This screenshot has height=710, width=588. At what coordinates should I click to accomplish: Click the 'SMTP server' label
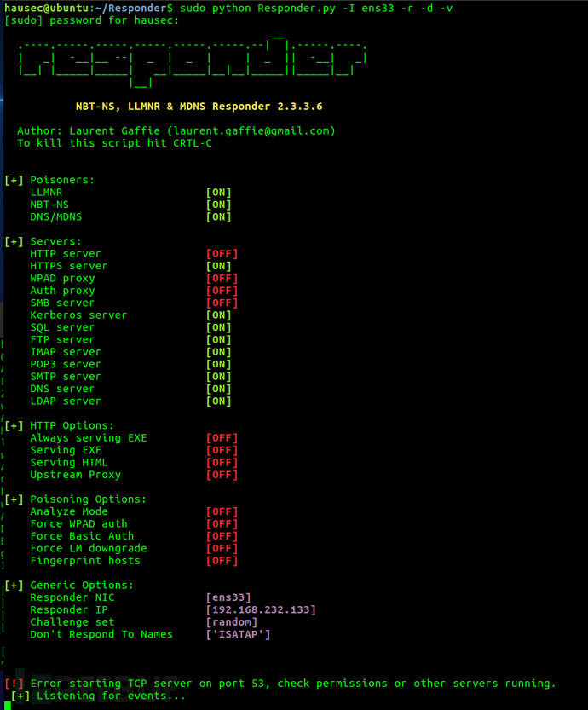click(66, 376)
